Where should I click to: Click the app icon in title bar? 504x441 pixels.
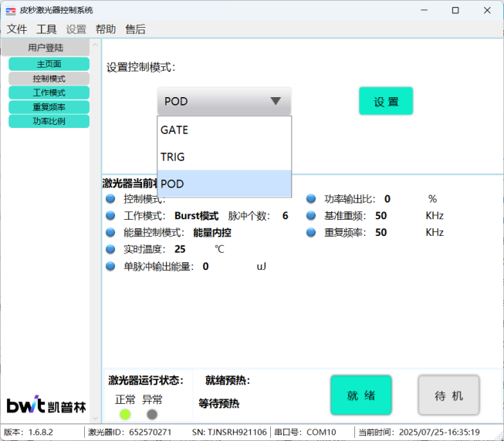pyautogui.click(x=11, y=10)
